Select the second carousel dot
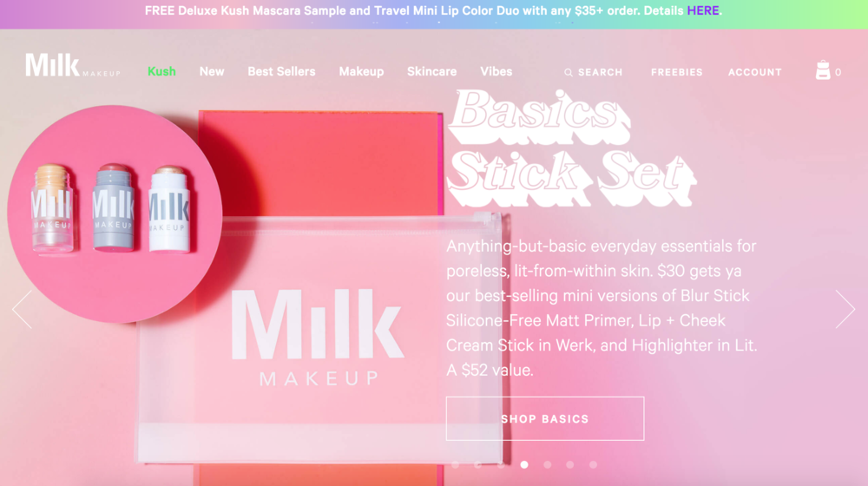The image size is (868, 486). coord(477,465)
